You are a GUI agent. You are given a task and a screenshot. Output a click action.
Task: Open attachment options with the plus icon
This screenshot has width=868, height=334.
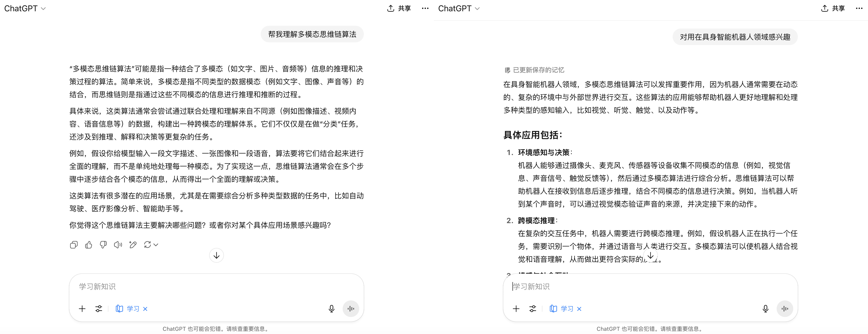(82, 308)
